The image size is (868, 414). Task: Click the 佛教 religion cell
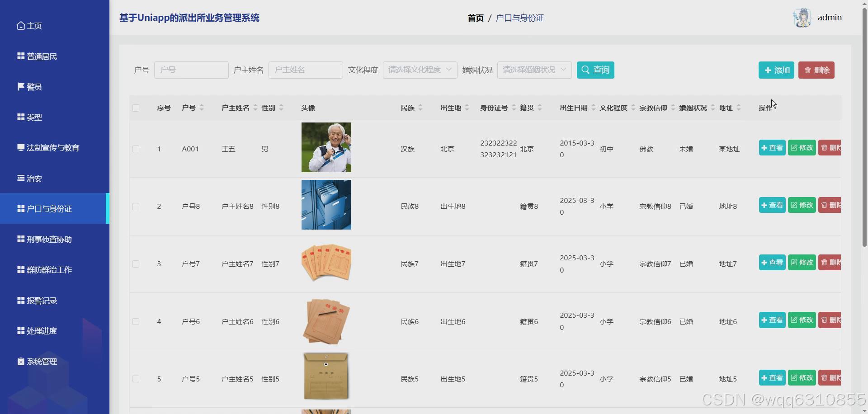point(646,149)
